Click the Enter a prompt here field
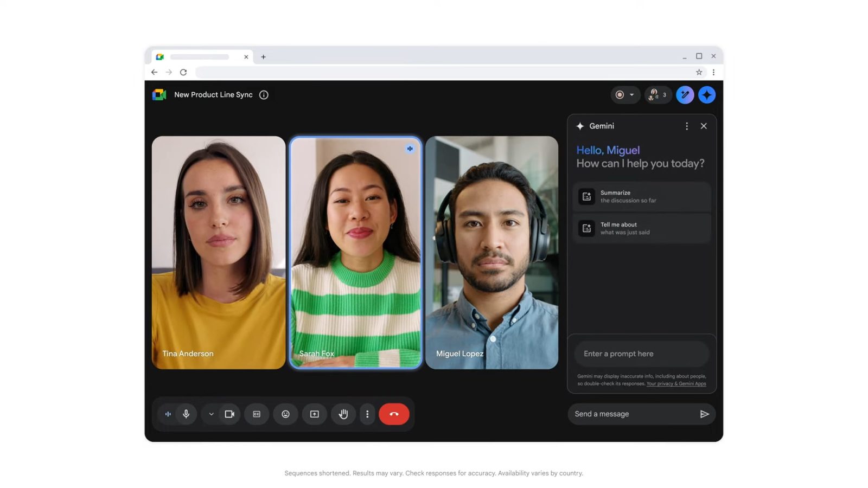This screenshot has width=868, height=488. 641,354
